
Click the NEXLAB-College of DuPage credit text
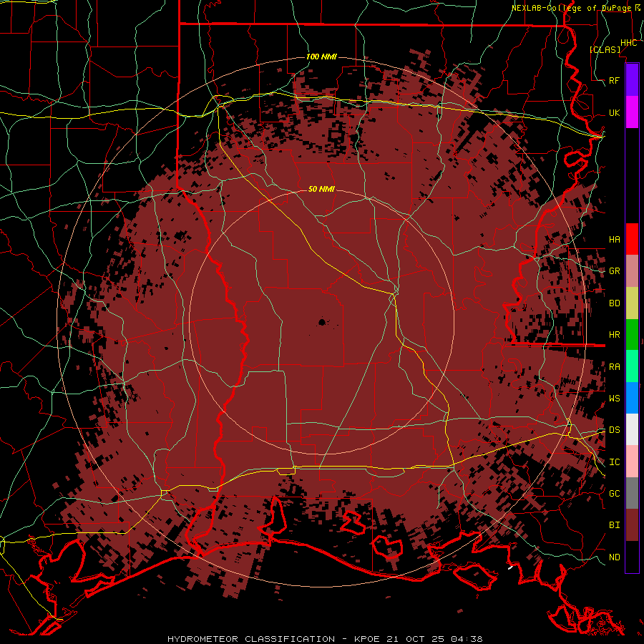pos(571,8)
